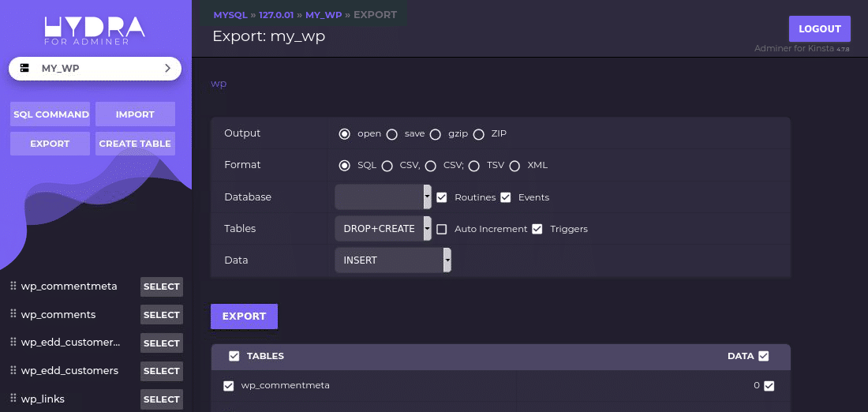This screenshot has width=868, height=412.
Task: Open the Database export dropdown
Action: click(383, 197)
